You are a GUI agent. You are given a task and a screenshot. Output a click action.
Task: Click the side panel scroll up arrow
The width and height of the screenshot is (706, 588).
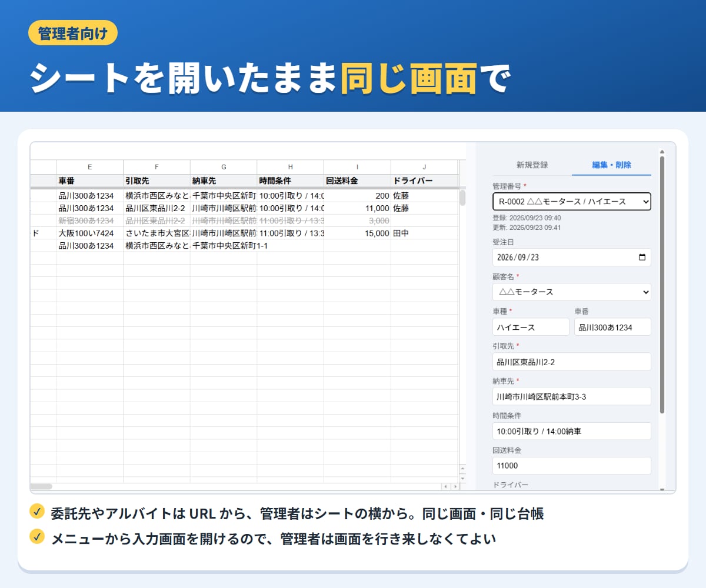(x=662, y=151)
